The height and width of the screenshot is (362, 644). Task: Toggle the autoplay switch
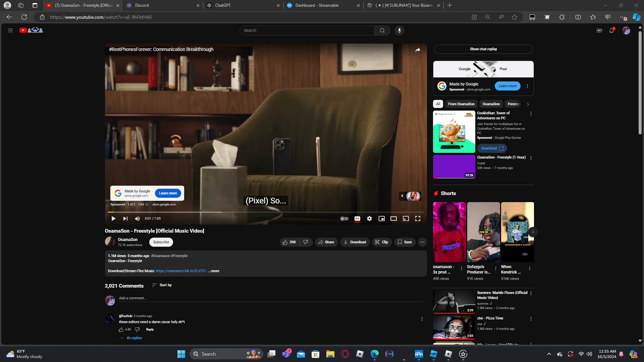pos(344,219)
